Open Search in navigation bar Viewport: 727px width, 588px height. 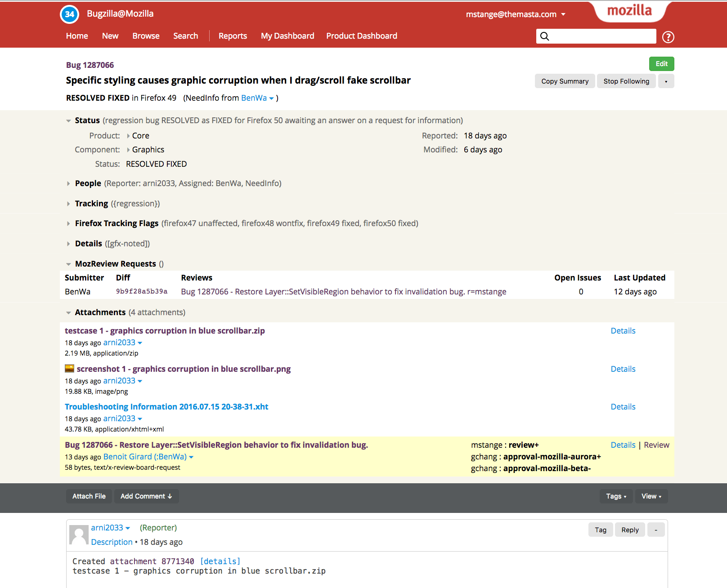(x=186, y=36)
